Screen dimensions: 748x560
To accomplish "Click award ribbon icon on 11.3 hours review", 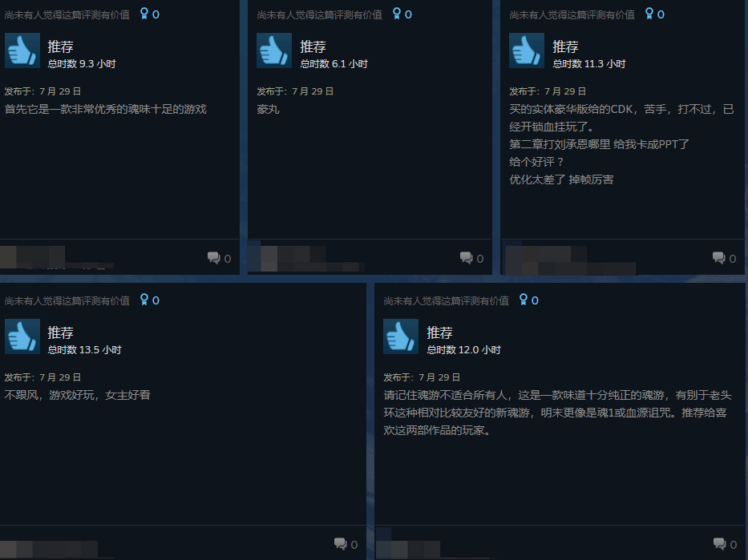I will pos(649,14).
